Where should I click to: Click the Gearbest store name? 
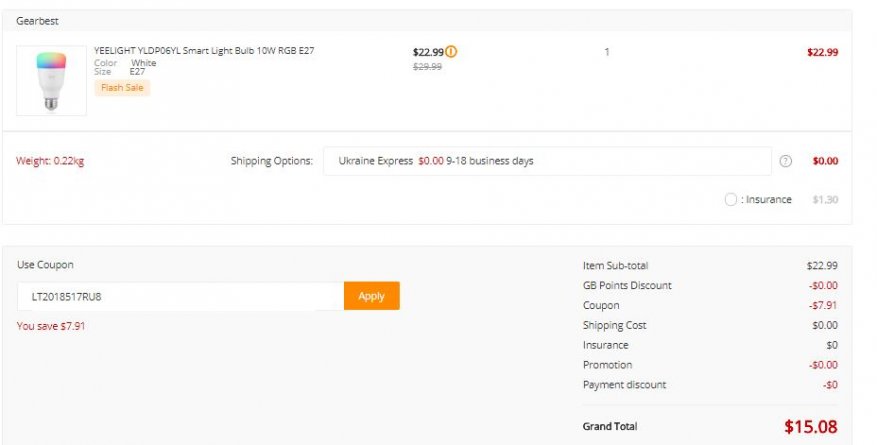(37, 20)
